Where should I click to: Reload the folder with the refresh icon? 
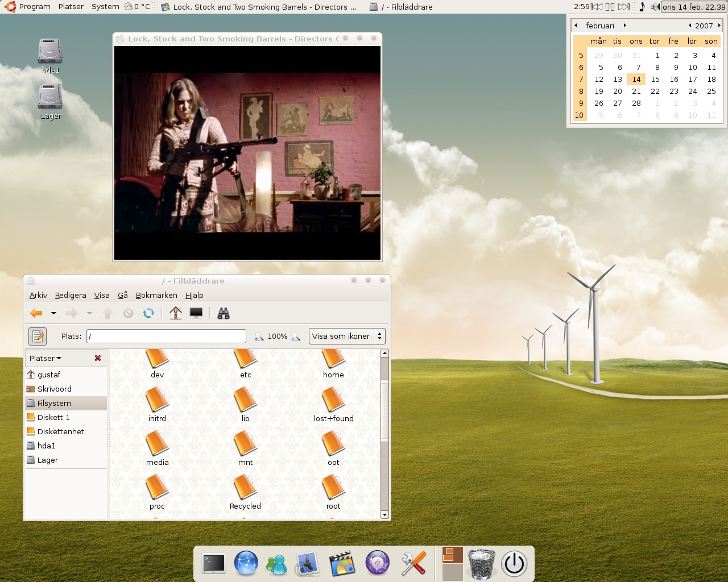pyautogui.click(x=148, y=313)
